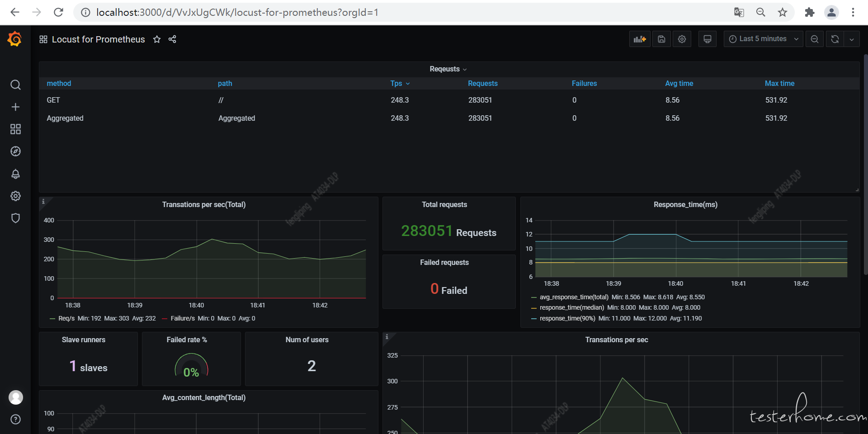
Task: Open the Total requests panel title menu
Action: tap(444, 204)
